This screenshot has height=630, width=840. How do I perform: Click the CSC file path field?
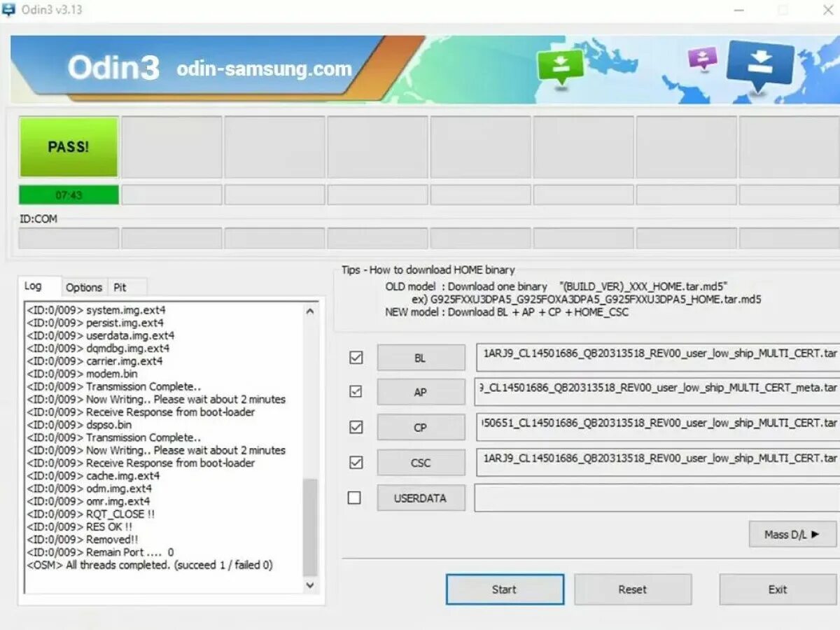(657, 463)
